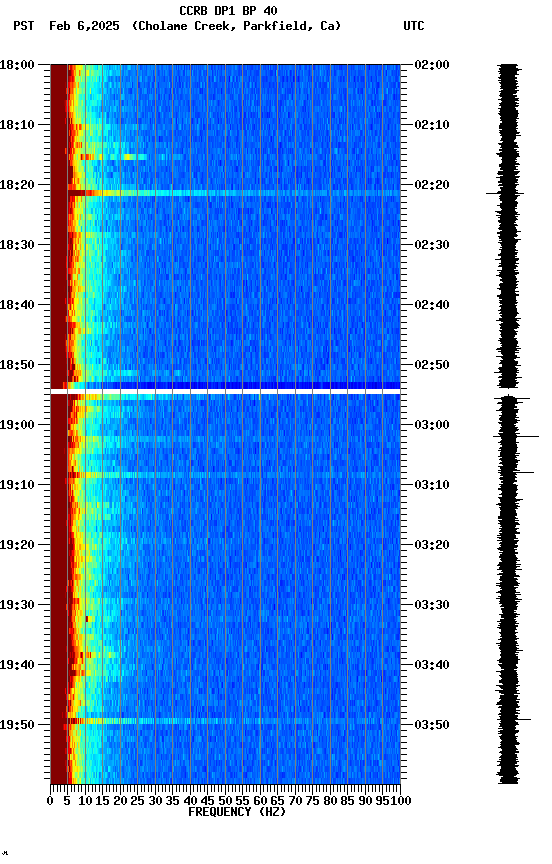Click the location text 'Cholame Creek, Parkfield, Ca'

tap(236, 26)
